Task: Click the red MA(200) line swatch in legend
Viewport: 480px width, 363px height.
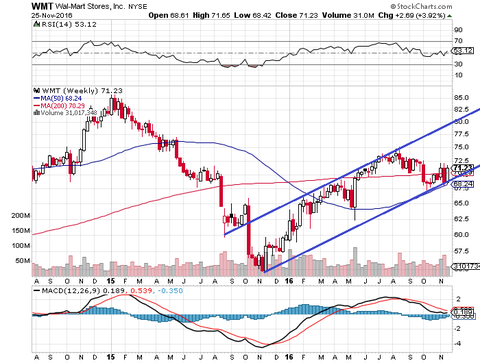Action: [37, 106]
